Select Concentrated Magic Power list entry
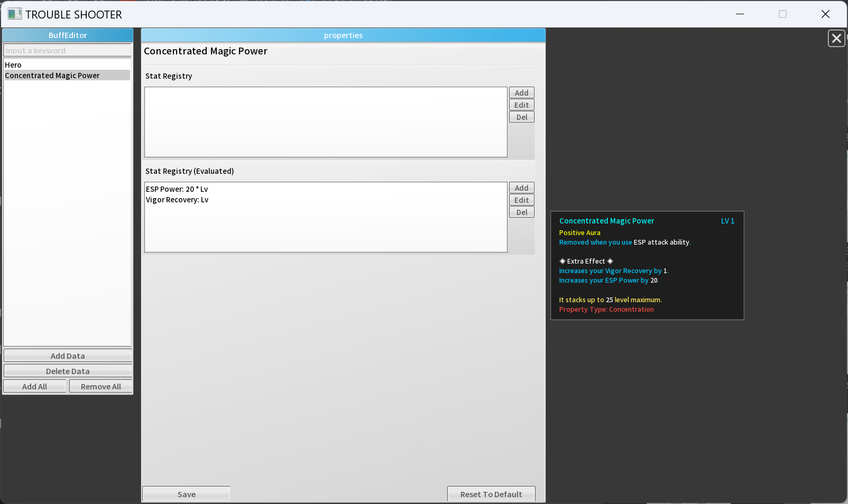This screenshot has height=504, width=848. [67, 76]
